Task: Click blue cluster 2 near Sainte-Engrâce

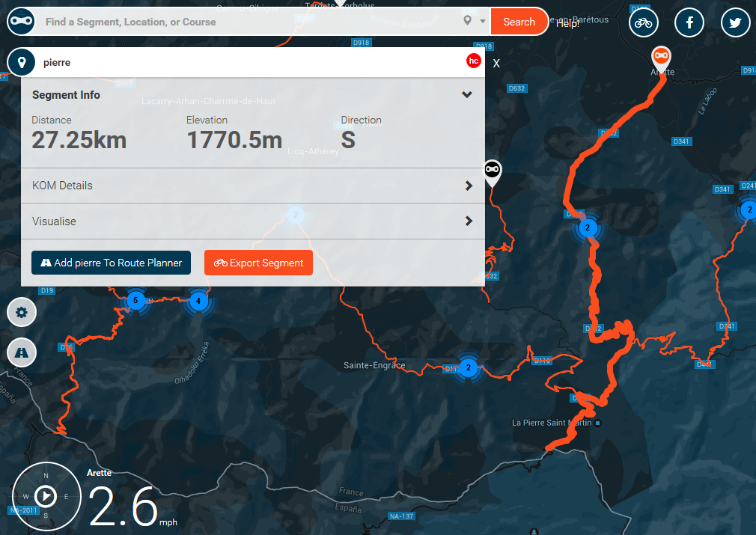Action: tap(468, 367)
